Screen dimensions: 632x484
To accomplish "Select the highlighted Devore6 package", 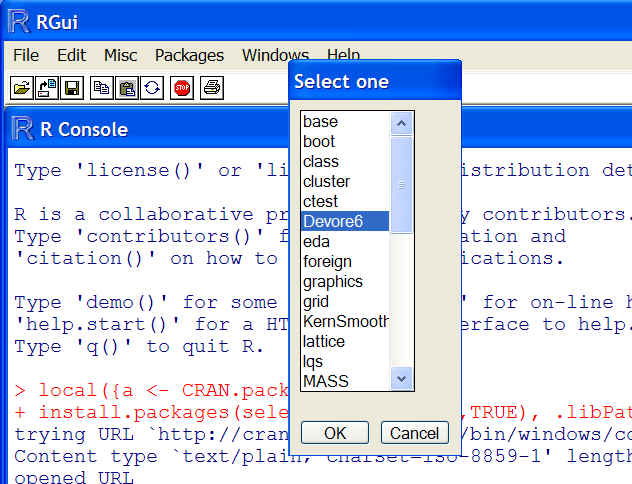I will point(345,221).
